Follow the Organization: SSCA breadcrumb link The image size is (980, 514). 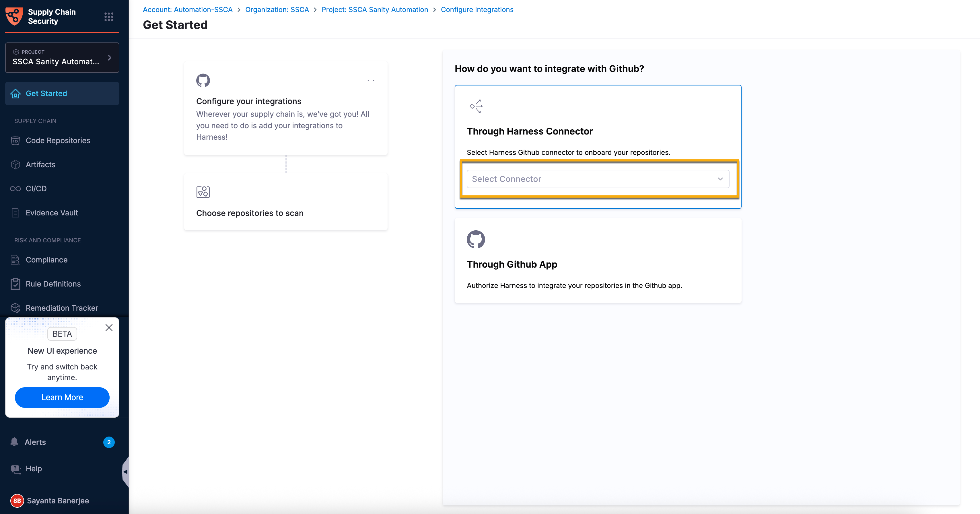pos(277,9)
